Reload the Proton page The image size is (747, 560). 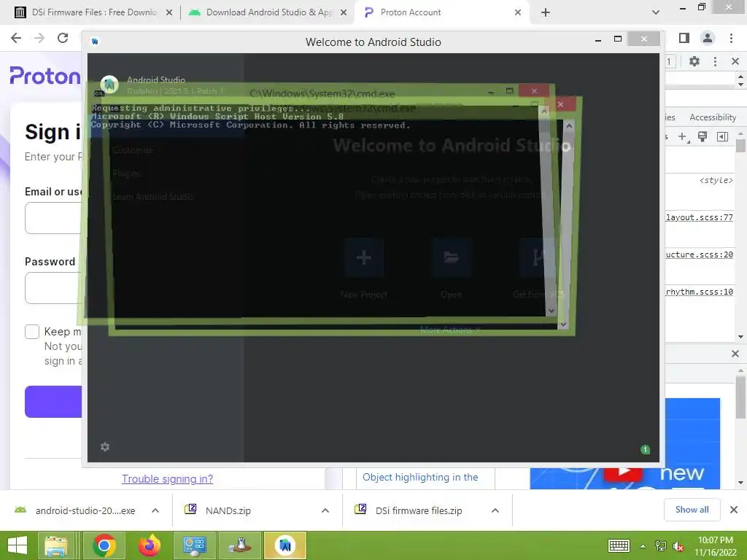point(63,38)
